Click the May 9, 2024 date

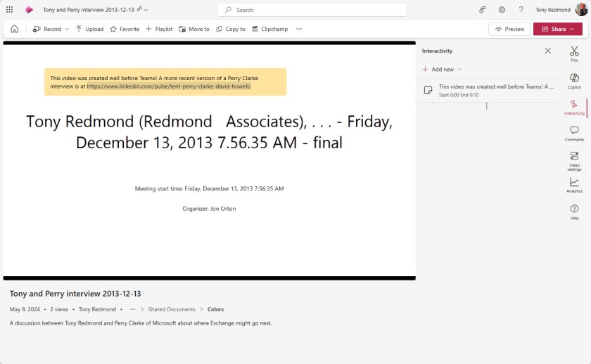click(25, 309)
